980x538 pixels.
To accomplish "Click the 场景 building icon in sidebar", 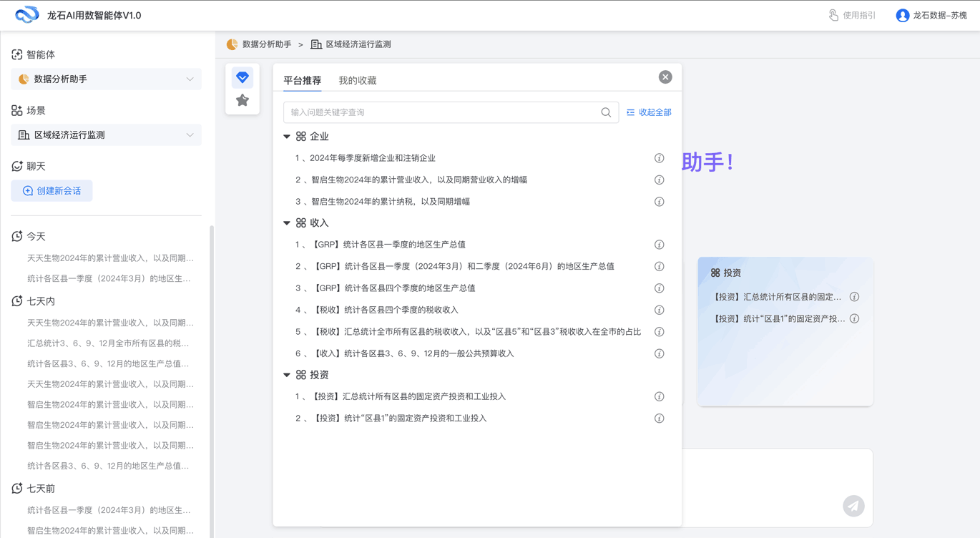I will click(15, 109).
